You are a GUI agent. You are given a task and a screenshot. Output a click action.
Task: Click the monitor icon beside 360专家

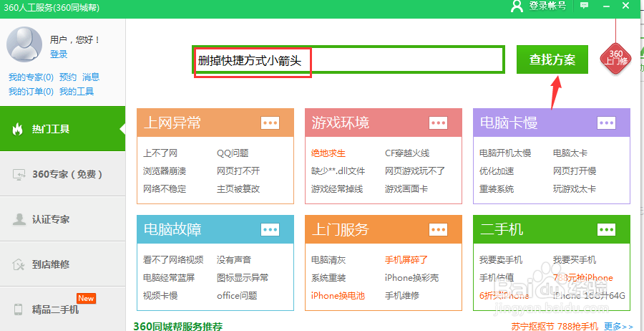point(19,174)
